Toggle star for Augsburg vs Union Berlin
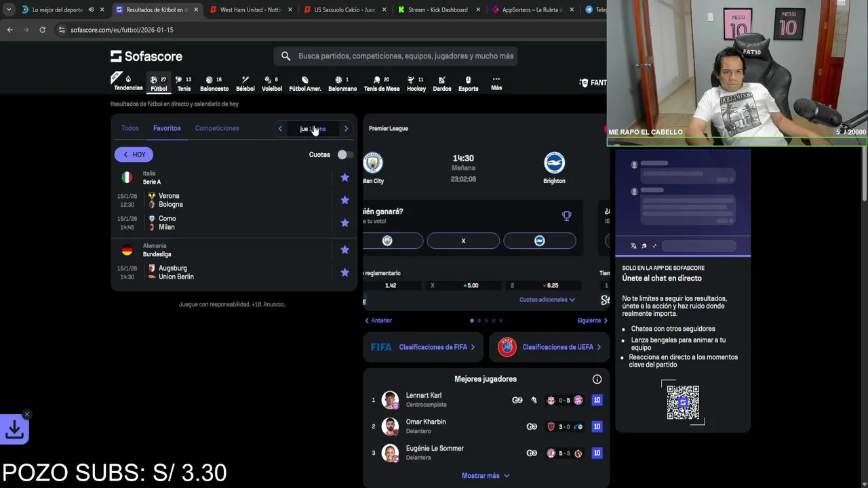Screen dimensions: 868x488 point(344,272)
